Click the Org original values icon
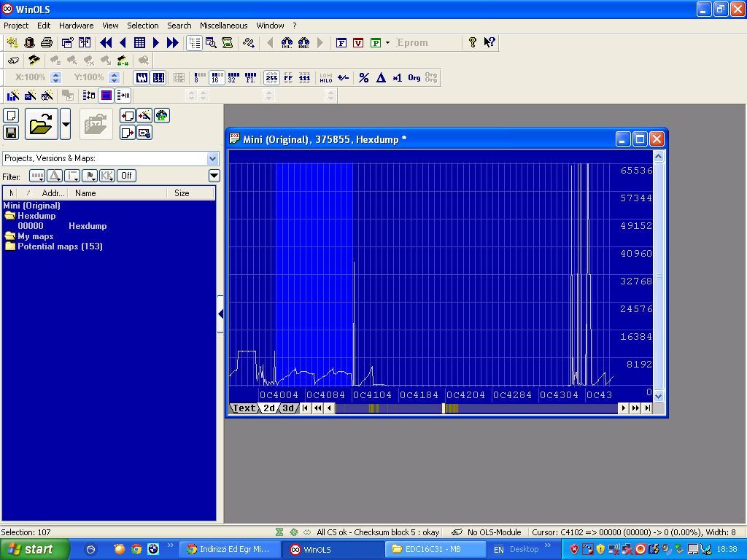747x560 pixels. (414, 77)
